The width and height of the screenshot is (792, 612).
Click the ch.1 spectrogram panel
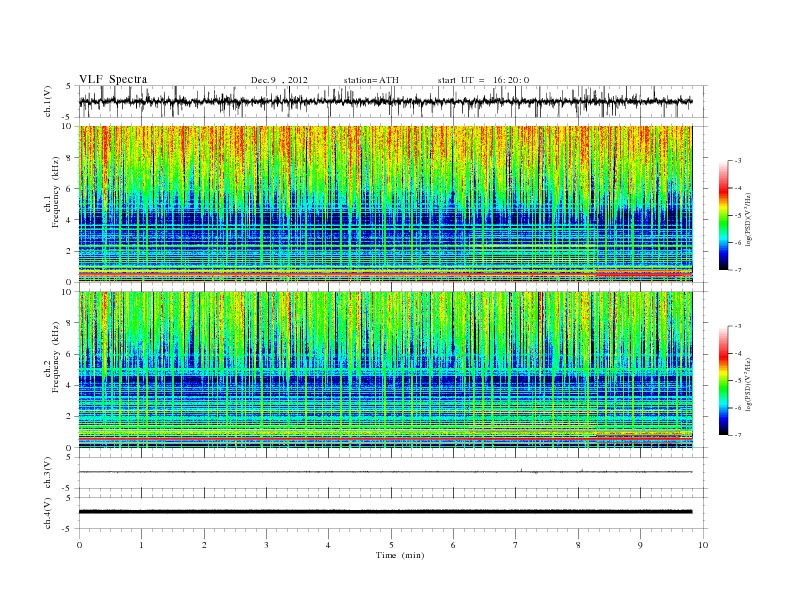(x=385, y=204)
